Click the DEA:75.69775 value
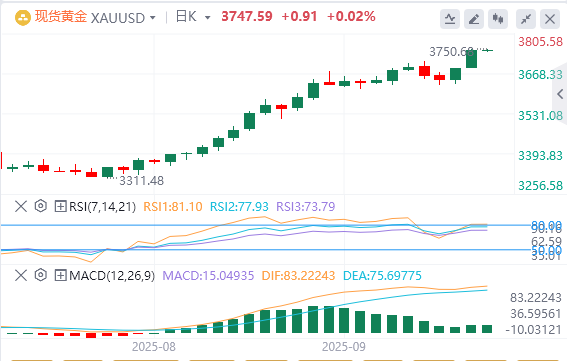 pos(382,276)
